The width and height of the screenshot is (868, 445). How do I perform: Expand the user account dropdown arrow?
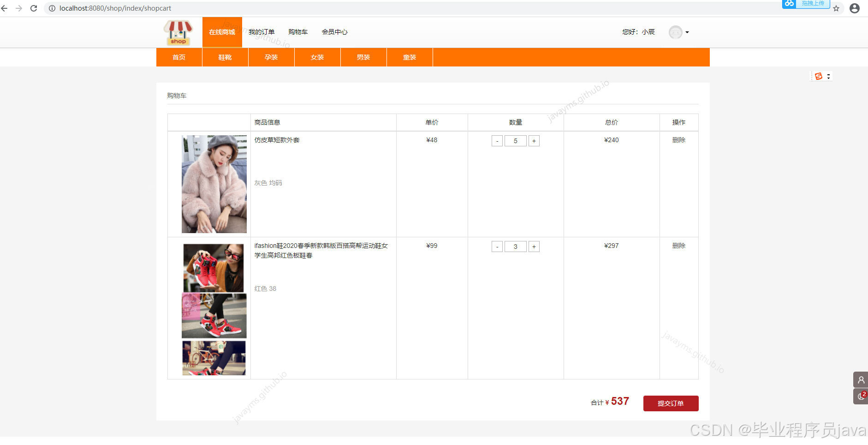pyautogui.click(x=687, y=32)
